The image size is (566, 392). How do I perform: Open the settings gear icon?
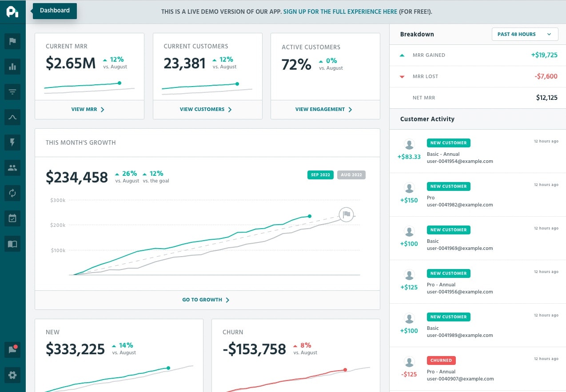tap(12, 375)
